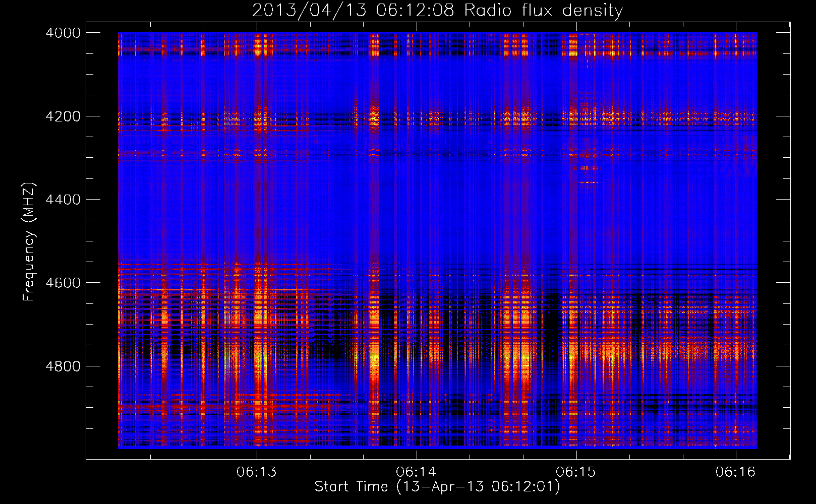Click the plot title '2013/04/13 06:12:08 Radio flux density'

[x=437, y=11]
